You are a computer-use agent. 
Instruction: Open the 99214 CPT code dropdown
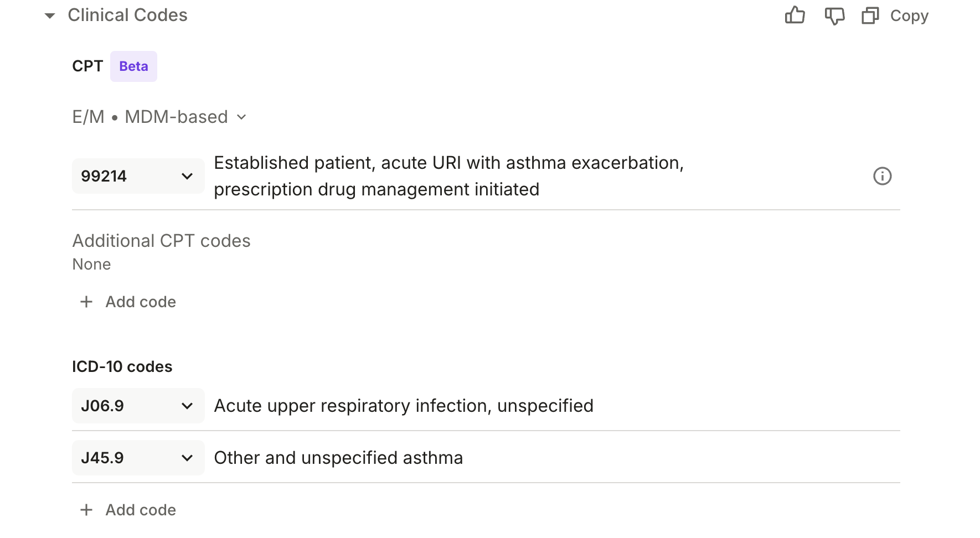(137, 175)
